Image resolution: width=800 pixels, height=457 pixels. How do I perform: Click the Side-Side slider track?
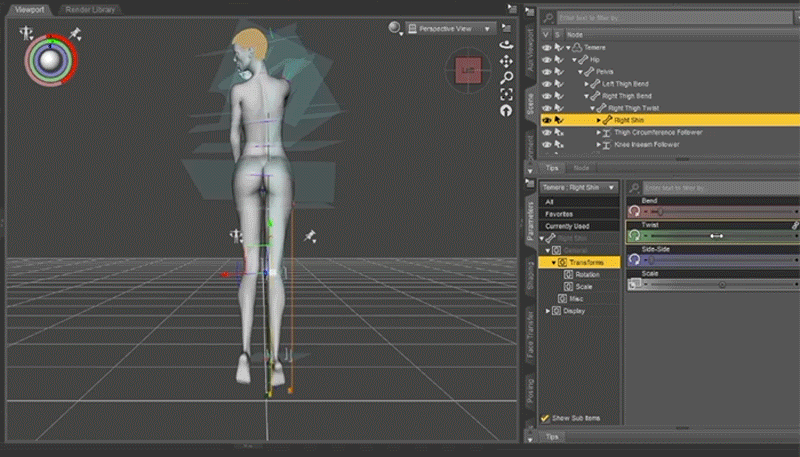[x=719, y=260]
